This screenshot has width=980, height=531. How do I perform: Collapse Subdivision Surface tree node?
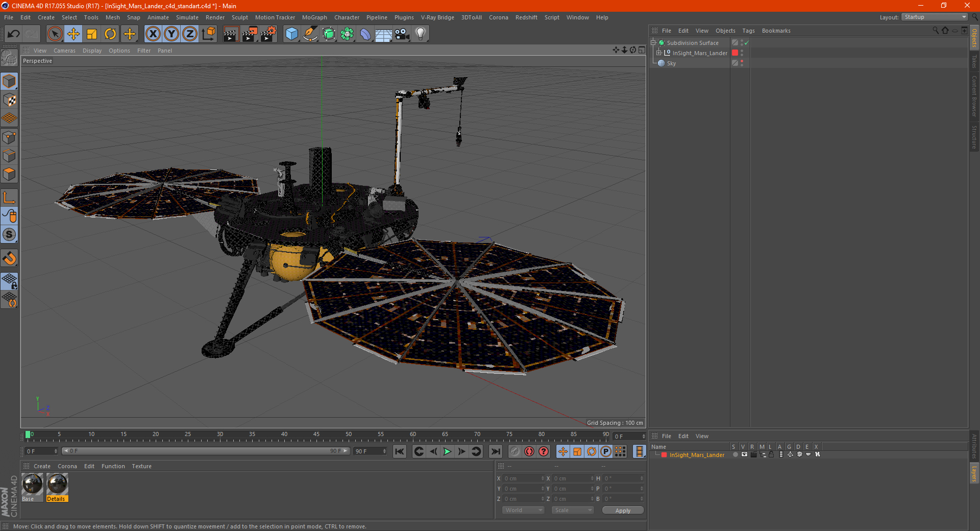pyautogui.click(x=653, y=43)
